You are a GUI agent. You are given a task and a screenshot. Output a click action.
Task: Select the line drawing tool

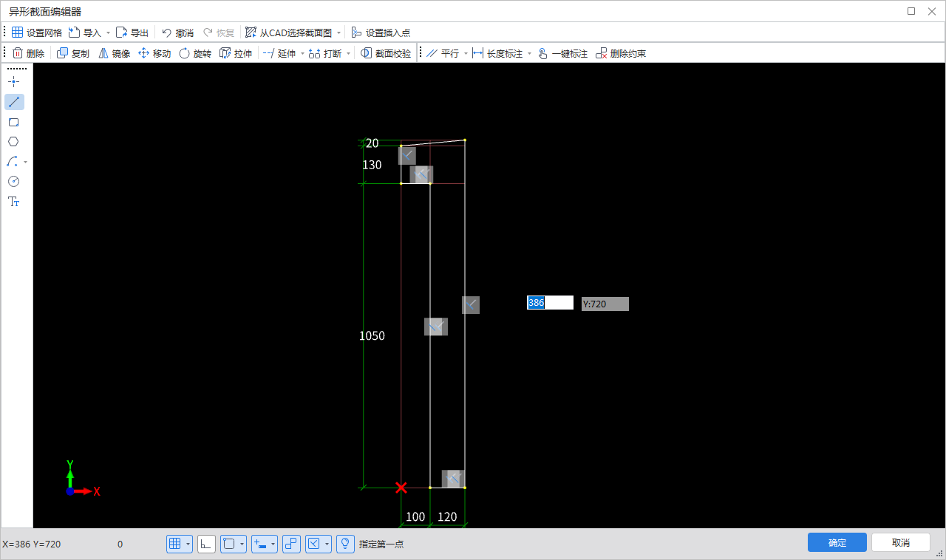(14, 102)
